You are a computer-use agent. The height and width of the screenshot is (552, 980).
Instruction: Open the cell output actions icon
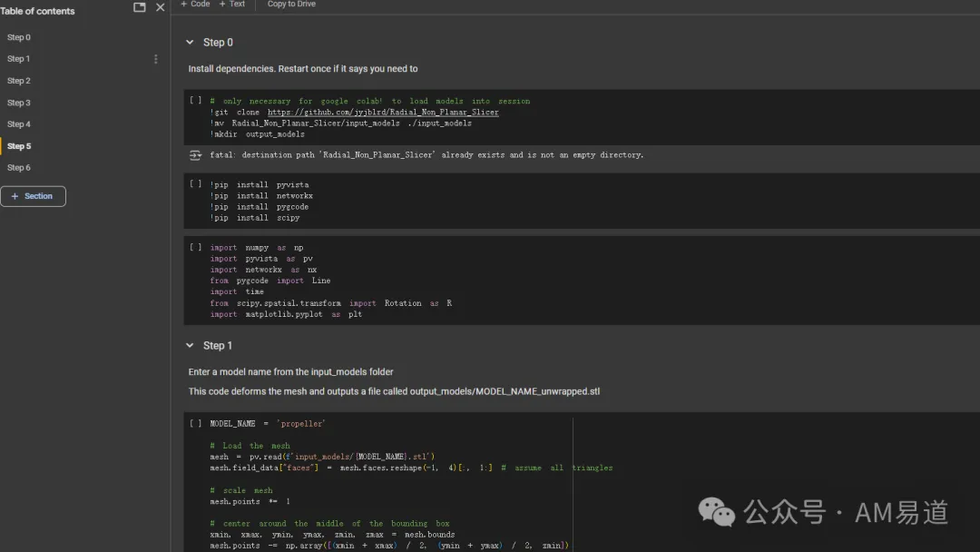[x=196, y=155]
